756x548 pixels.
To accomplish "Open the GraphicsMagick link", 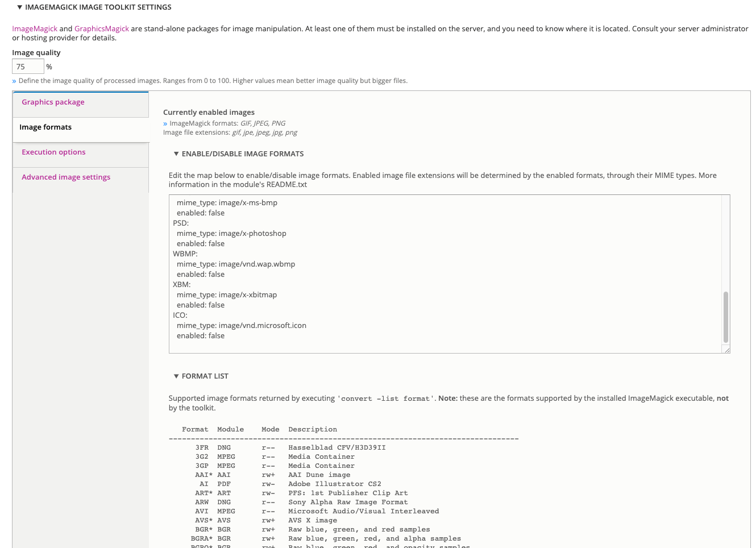I will [102, 28].
